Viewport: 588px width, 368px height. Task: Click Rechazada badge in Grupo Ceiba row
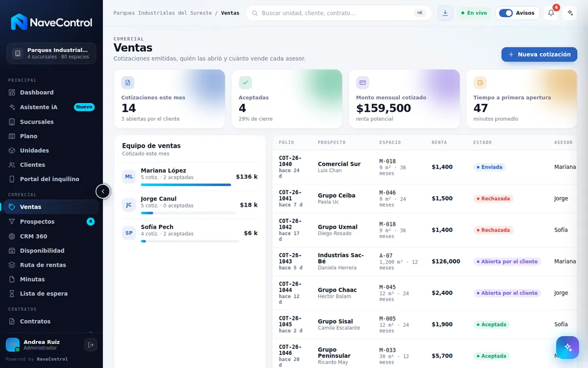click(493, 199)
